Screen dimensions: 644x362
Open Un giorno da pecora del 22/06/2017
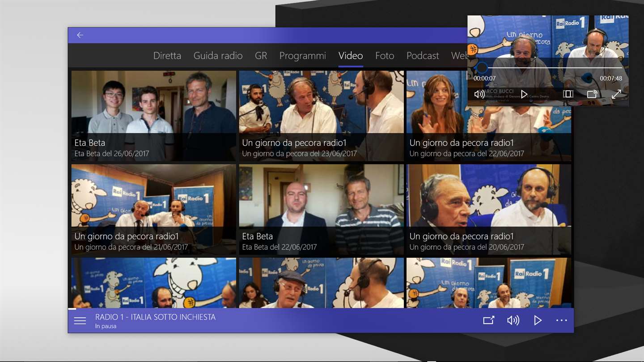(489, 116)
